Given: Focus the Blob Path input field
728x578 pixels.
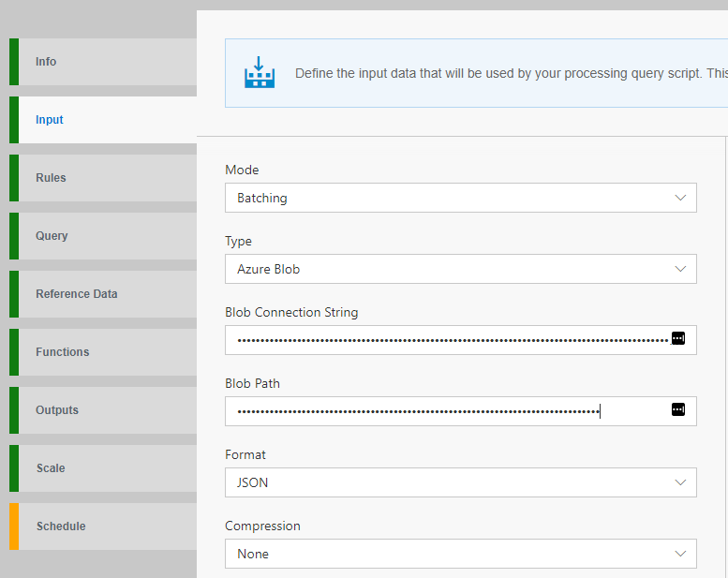Looking at the screenshot, I should click(x=450, y=411).
